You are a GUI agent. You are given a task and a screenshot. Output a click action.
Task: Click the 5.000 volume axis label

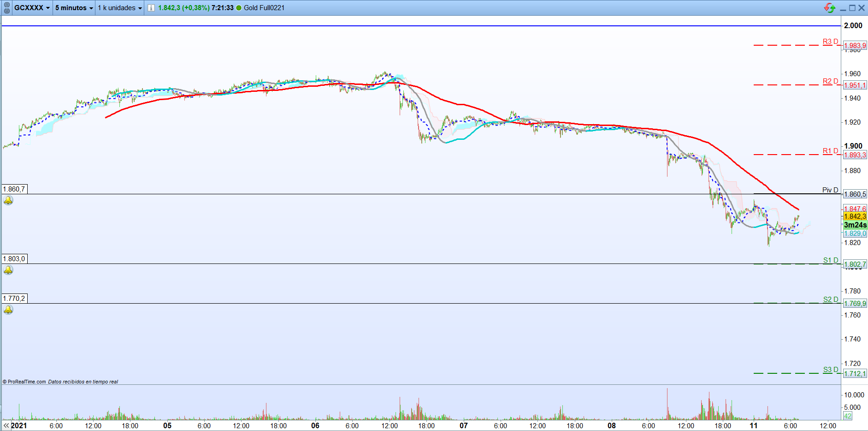(x=852, y=407)
